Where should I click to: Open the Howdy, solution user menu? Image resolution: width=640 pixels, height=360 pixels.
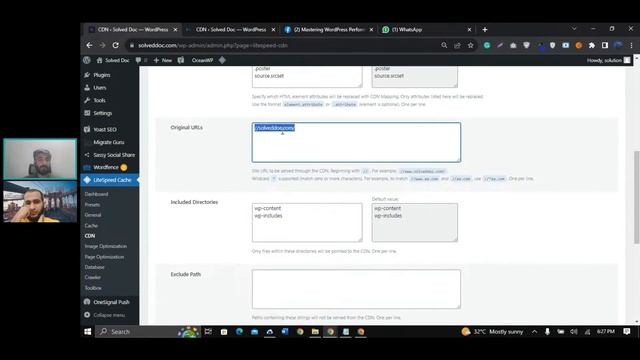608,60
